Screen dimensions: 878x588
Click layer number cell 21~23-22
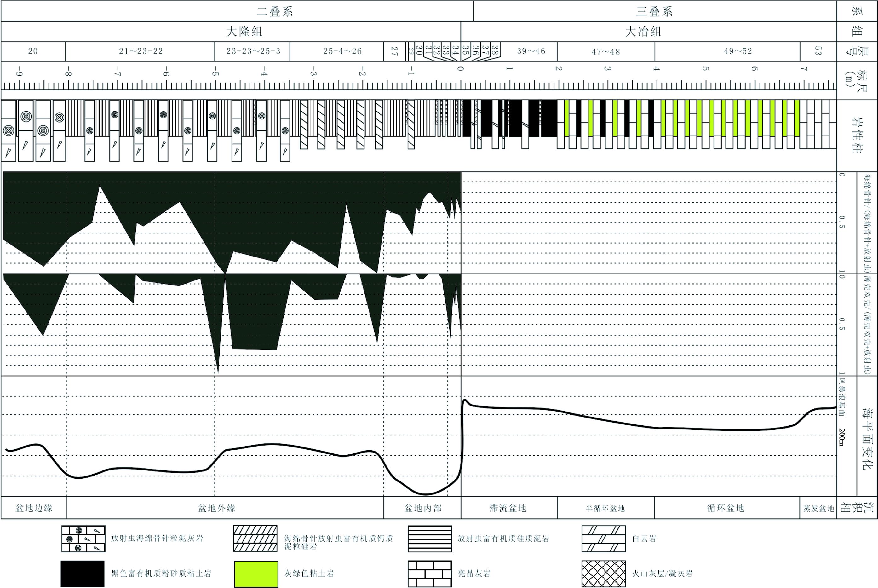141,51
